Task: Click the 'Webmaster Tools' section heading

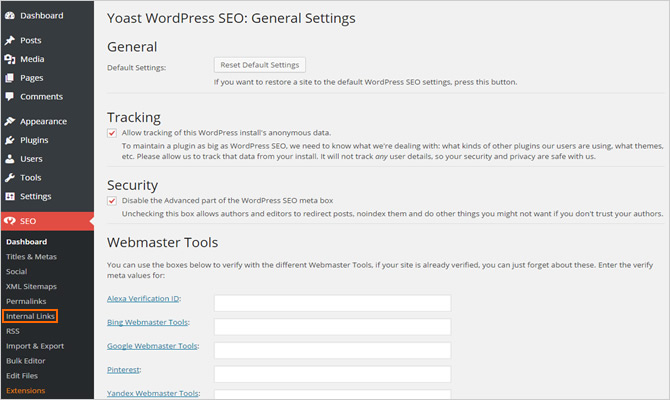Action: [162, 243]
